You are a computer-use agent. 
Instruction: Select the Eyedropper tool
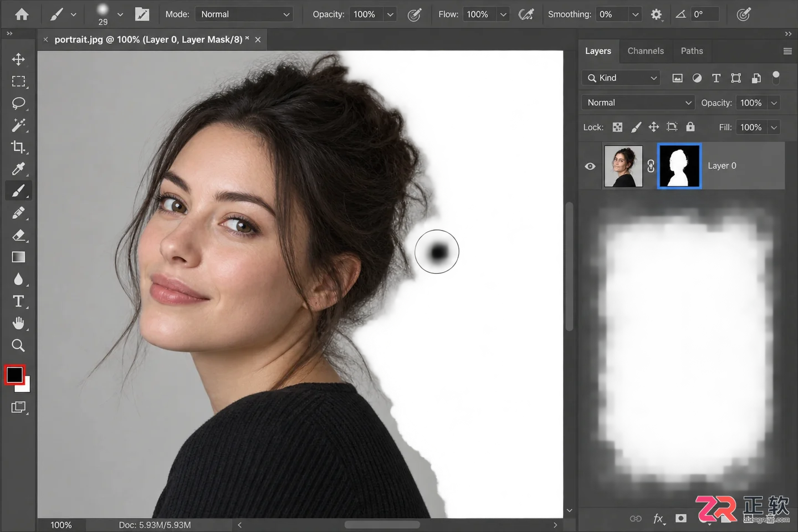18,169
